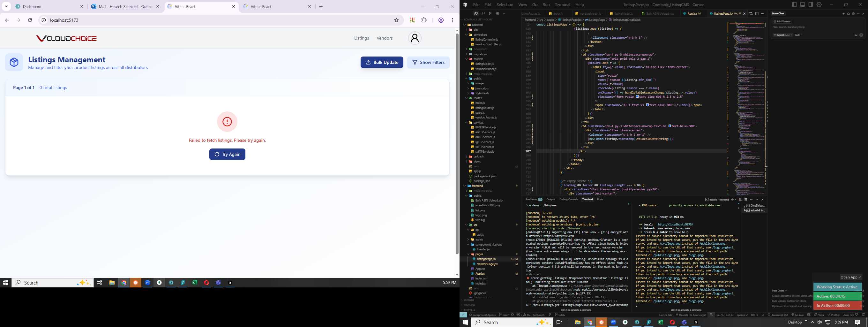Open a new Chrome tab
The width and height of the screenshot is (868, 327).
321,6
